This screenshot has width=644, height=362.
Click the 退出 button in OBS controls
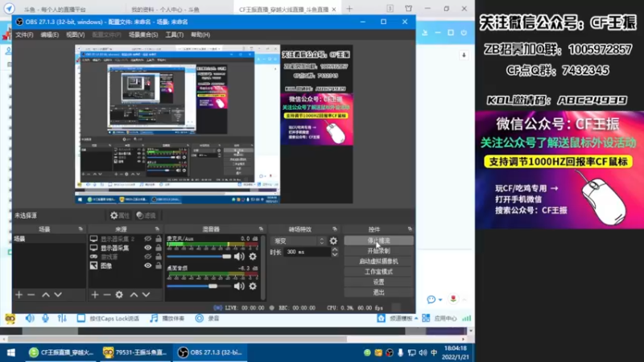tap(378, 292)
